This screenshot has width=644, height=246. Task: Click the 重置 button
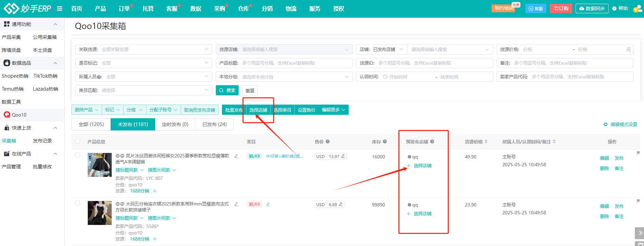click(x=250, y=90)
